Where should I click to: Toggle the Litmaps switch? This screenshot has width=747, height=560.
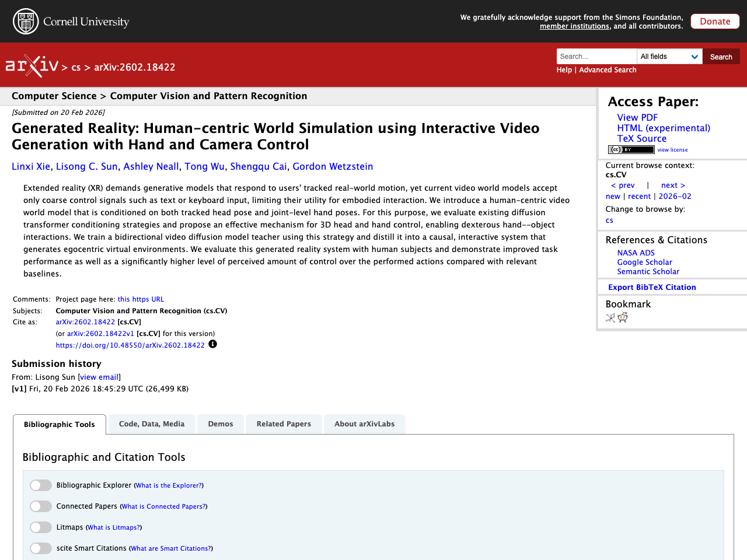[41, 527]
